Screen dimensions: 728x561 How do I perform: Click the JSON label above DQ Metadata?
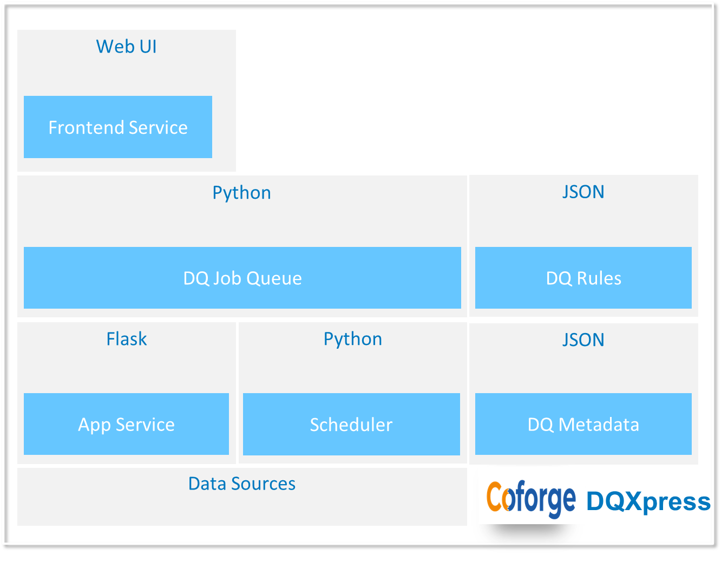tap(583, 340)
